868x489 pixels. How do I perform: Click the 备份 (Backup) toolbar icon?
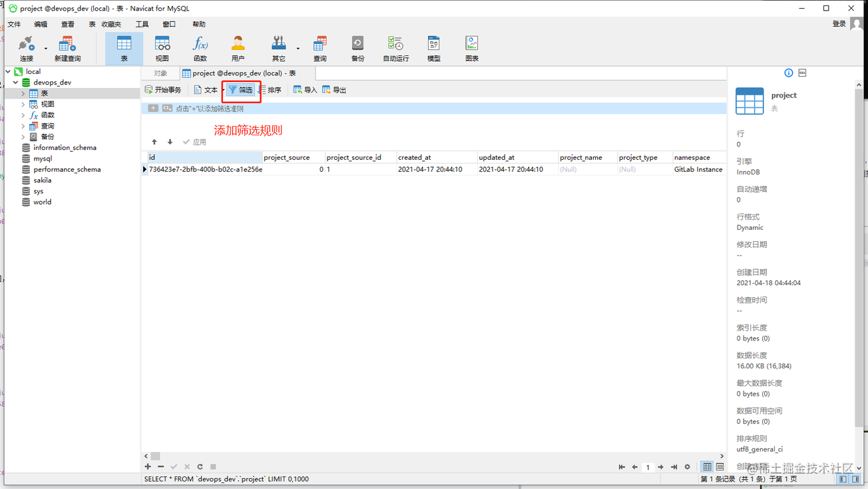point(357,48)
